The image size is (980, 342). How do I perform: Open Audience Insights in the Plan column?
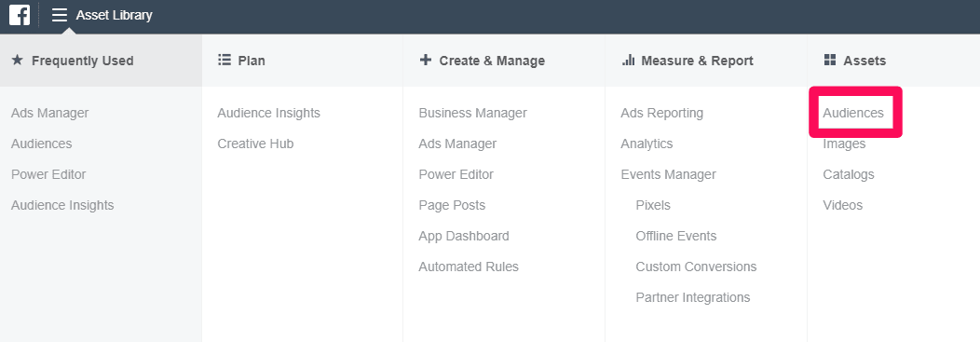click(268, 113)
